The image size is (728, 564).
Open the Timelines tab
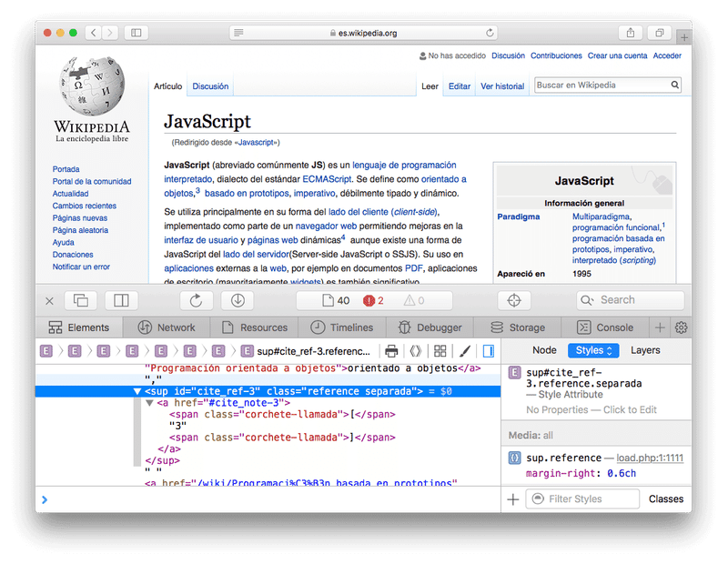click(342, 327)
